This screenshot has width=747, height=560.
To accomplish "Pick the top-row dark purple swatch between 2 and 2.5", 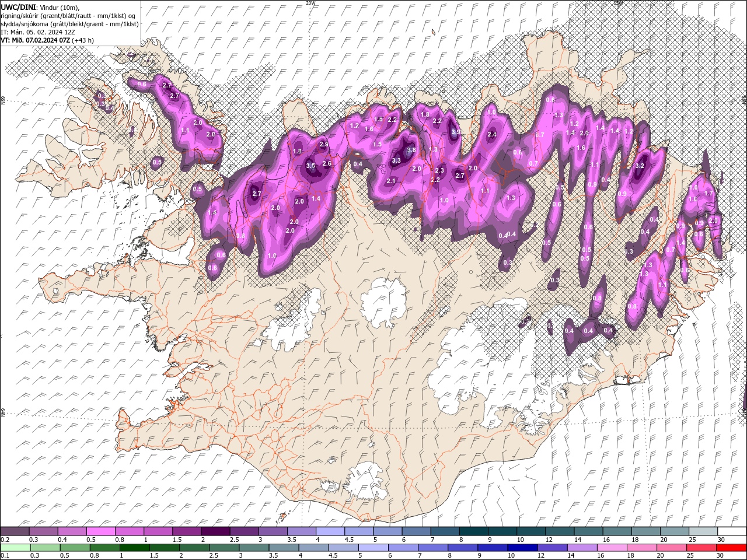I will tap(215, 531).
